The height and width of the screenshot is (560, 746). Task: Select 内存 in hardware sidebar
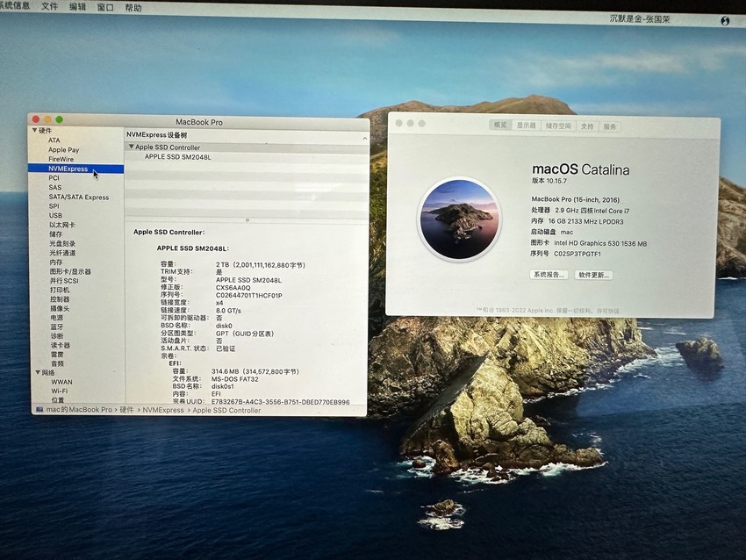[56, 262]
